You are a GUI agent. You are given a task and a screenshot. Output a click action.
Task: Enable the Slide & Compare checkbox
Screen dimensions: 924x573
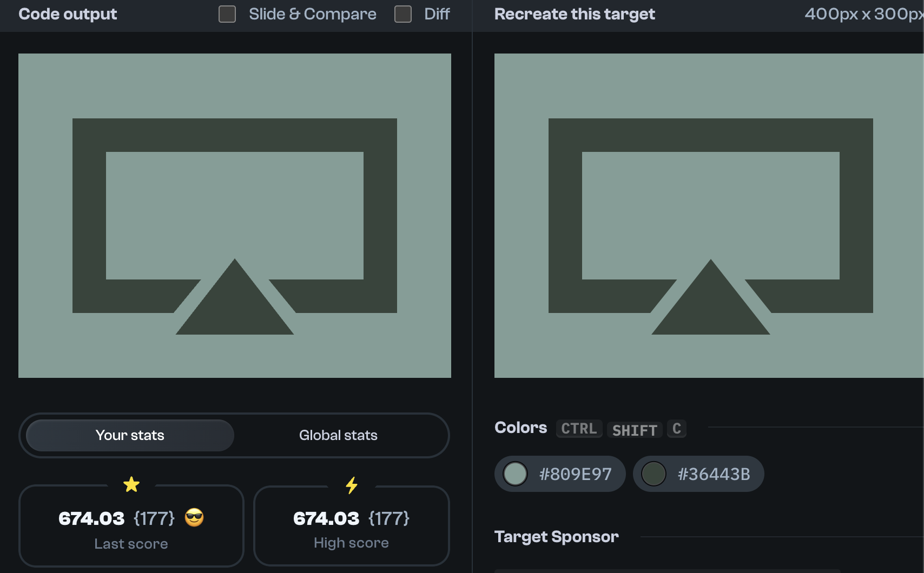[x=227, y=14]
